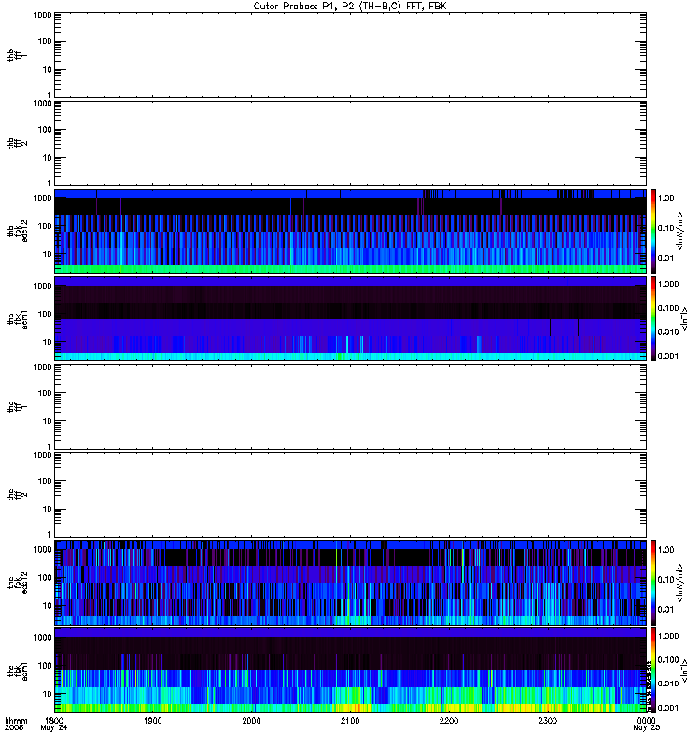Click the "2000" time axis label
Viewport: 700px width, 747px height.
tap(251, 720)
